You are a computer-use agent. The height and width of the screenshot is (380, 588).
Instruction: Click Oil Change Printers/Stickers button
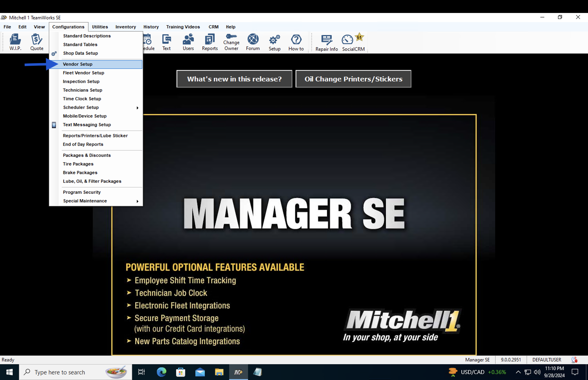353,79
